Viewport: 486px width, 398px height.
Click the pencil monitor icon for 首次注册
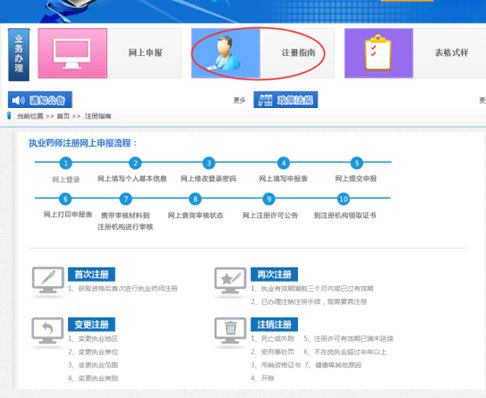pyautogui.click(x=48, y=280)
